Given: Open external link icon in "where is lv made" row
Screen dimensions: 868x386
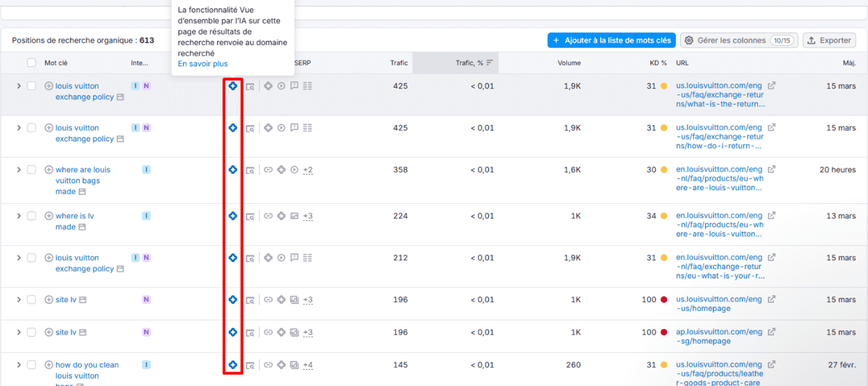Looking at the screenshot, I should [x=772, y=216].
